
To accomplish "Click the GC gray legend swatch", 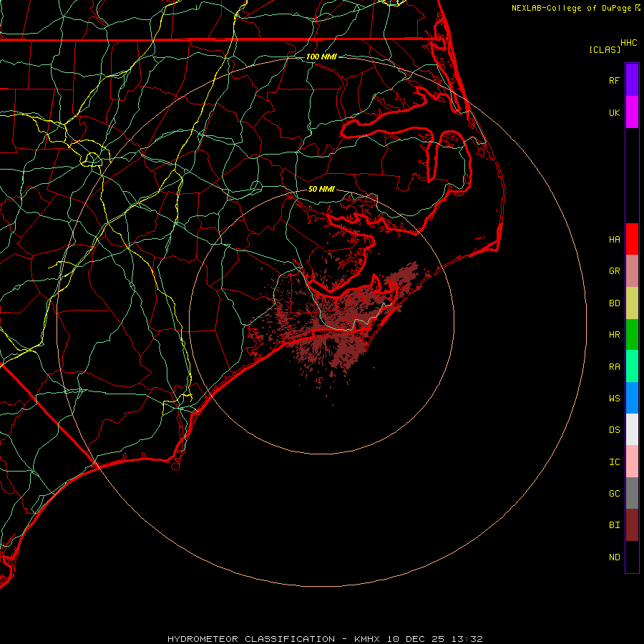I will 632,493.
